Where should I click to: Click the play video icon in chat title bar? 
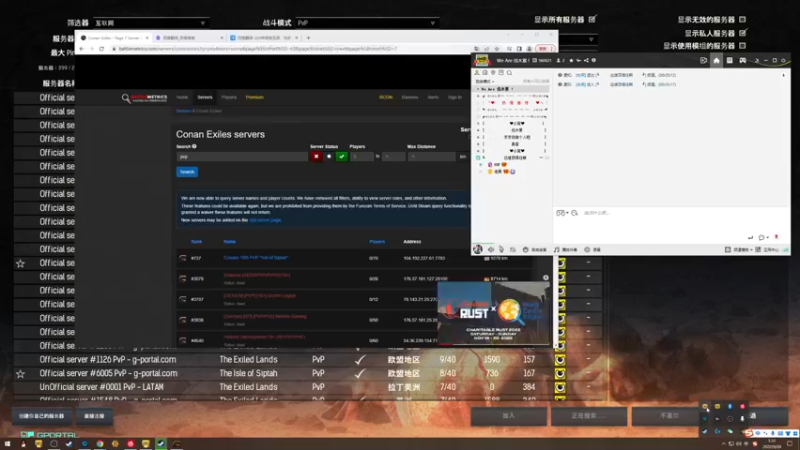click(704, 60)
